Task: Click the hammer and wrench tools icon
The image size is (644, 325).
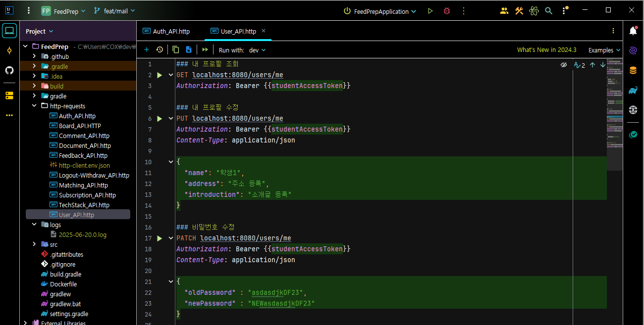Action: pos(519,11)
